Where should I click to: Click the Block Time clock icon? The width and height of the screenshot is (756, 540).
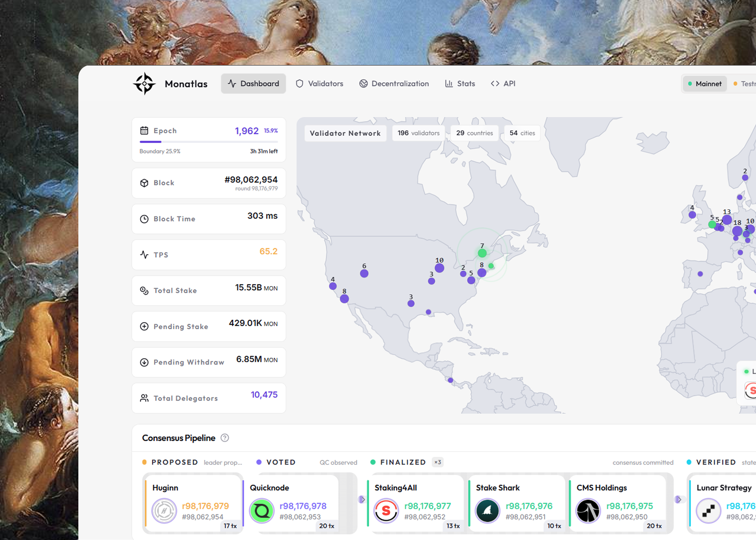[144, 219]
